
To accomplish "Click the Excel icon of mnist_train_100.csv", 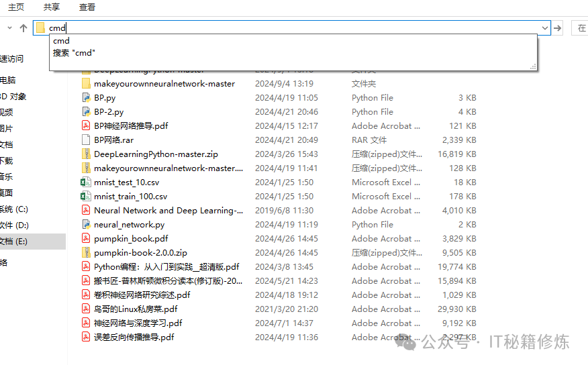I will tap(86, 197).
